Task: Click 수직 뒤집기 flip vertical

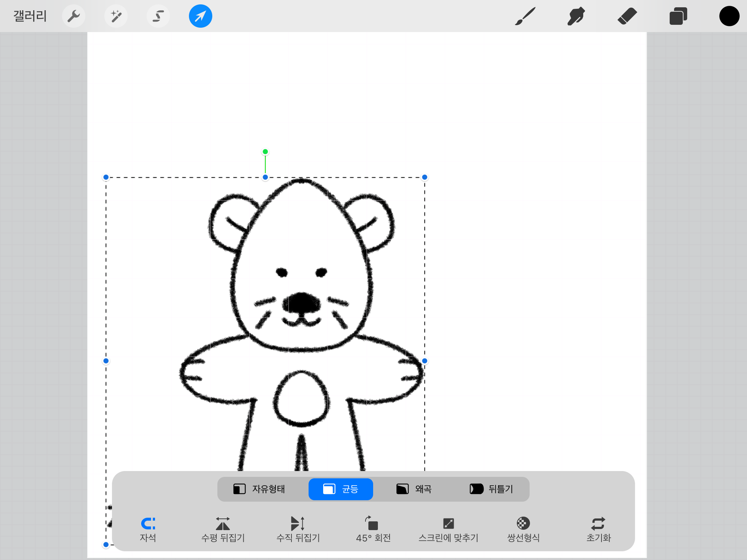Action: coord(298,529)
